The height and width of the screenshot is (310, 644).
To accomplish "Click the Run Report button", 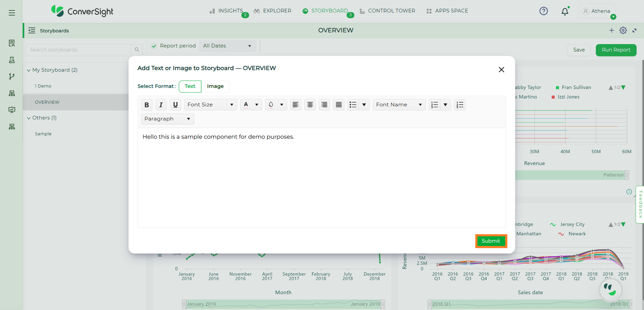I will coord(616,50).
